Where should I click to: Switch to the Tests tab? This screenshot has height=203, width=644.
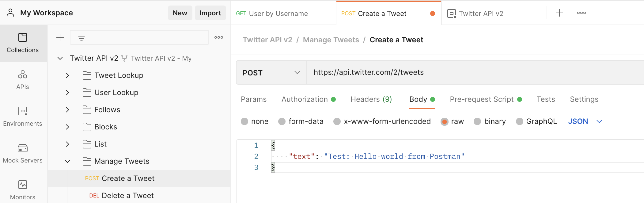click(x=546, y=99)
